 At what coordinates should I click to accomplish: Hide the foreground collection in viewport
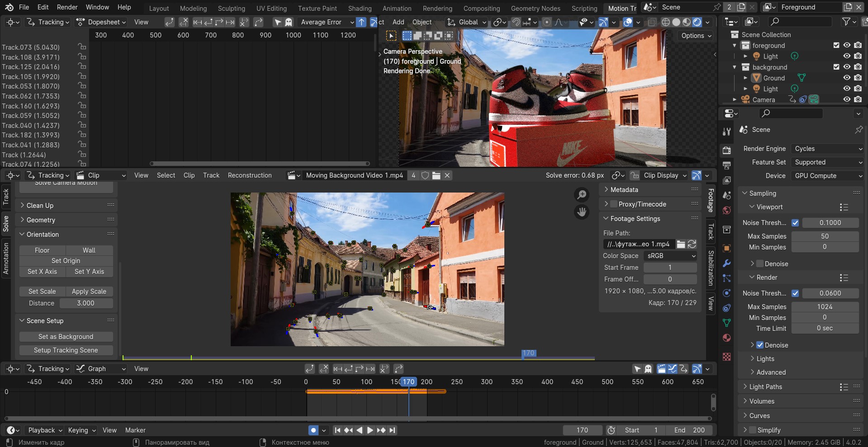pyautogui.click(x=847, y=45)
